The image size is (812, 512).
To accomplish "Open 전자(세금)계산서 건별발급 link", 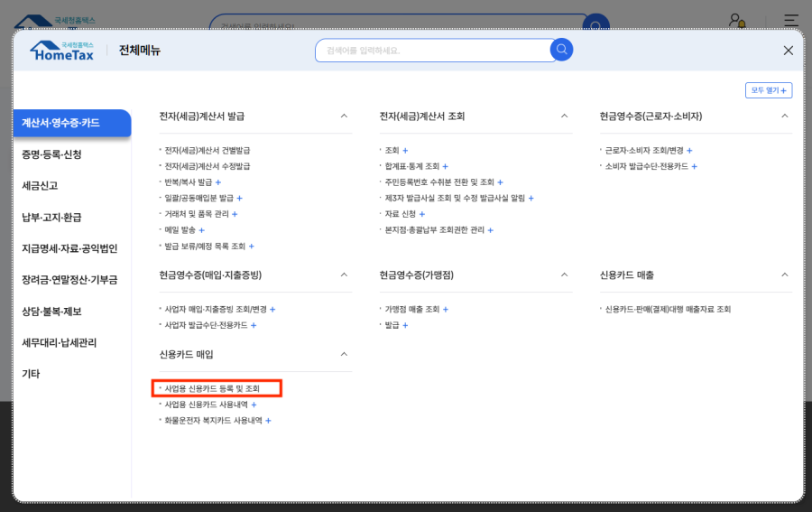I will click(x=208, y=151).
